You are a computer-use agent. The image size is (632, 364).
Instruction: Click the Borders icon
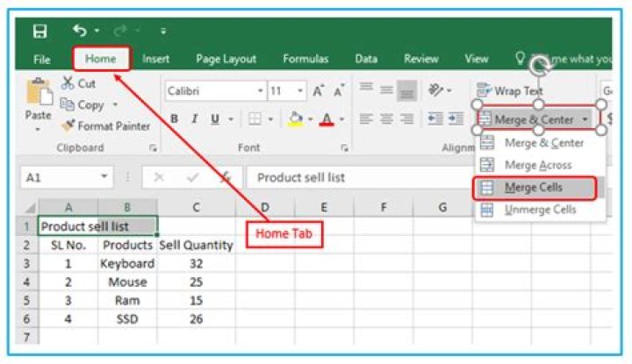pyautogui.click(x=255, y=119)
